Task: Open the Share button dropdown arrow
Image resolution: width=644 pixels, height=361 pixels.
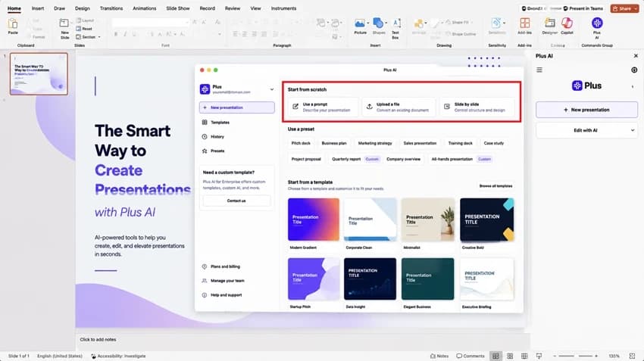Action: [636, 8]
